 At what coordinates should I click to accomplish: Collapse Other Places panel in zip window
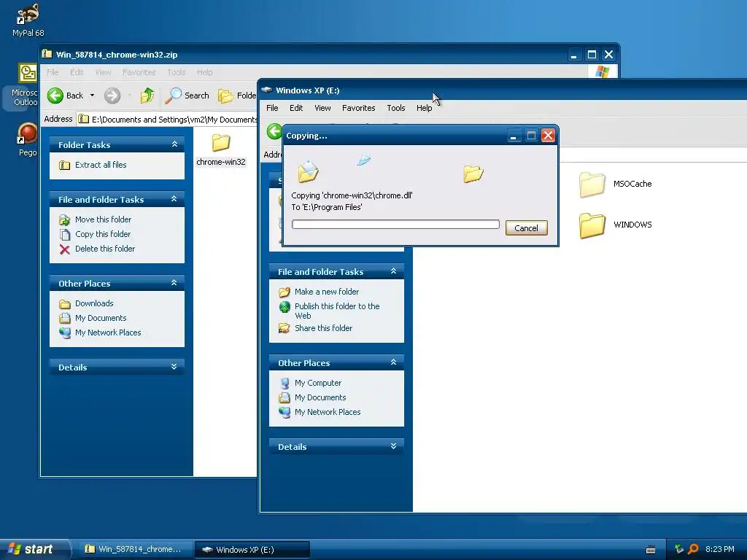(x=174, y=283)
